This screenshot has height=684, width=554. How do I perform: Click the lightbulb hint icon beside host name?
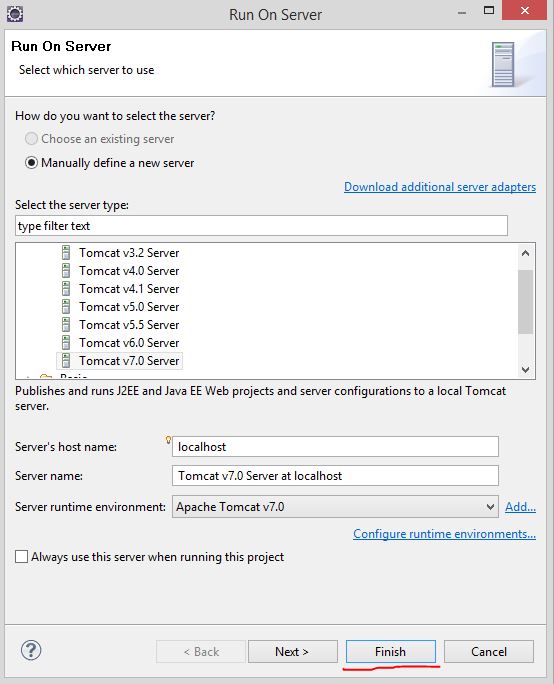click(168, 440)
